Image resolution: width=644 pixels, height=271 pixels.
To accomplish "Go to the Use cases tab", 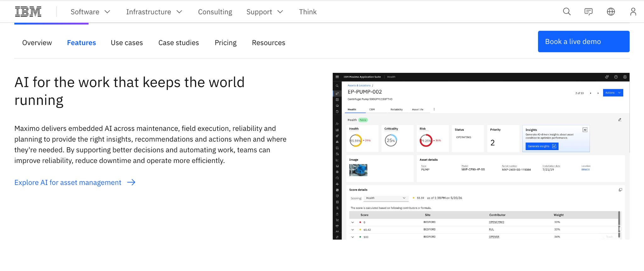I will pyautogui.click(x=127, y=43).
